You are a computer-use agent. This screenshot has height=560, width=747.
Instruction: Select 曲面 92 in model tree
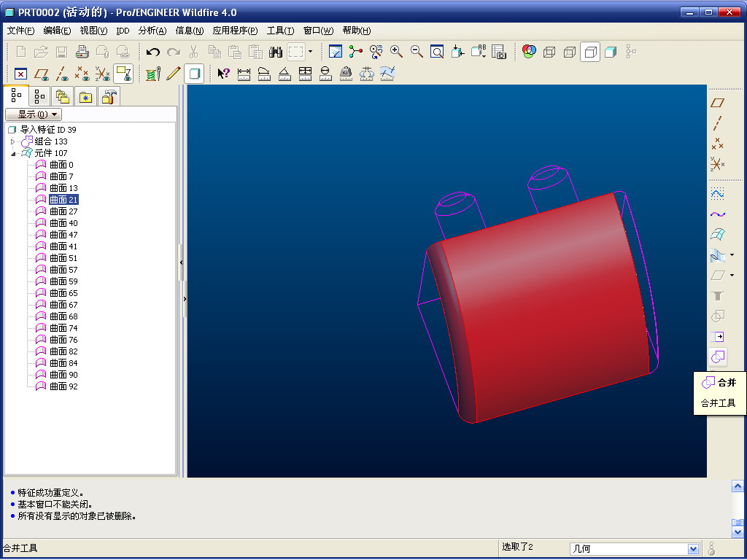click(x=63, y=386)
